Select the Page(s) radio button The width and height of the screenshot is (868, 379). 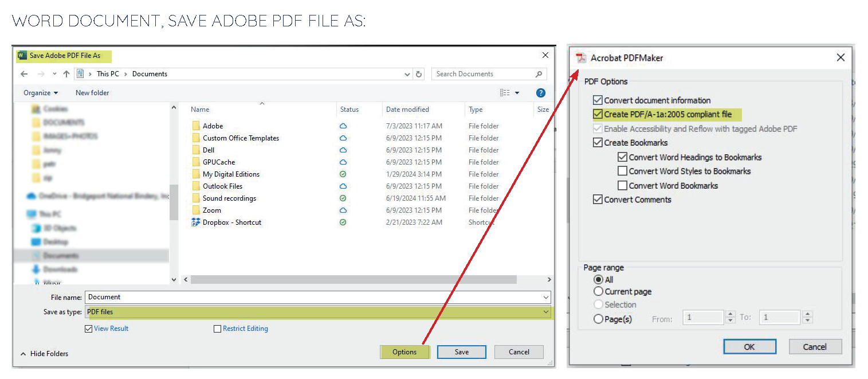pyautogui.click(x=599, y=319)
